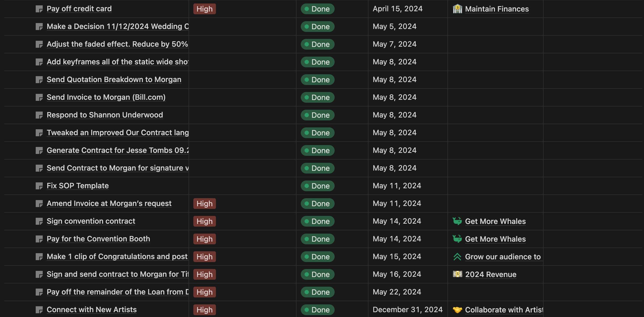Click the money icon beside 2024 Revenue
This screenshot has height=317, width=644.
(x=457, y=274)
